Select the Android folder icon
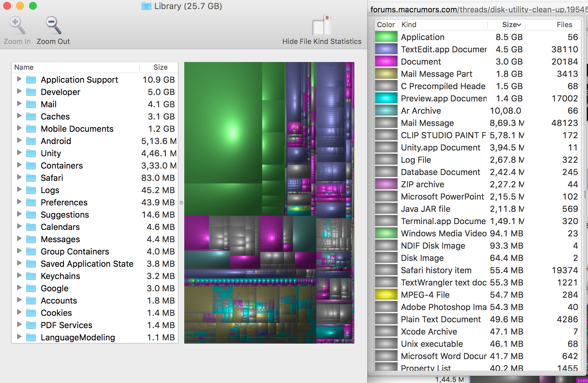Image resolution: width=588 pixels, height=383 pixels. [31, 141]
